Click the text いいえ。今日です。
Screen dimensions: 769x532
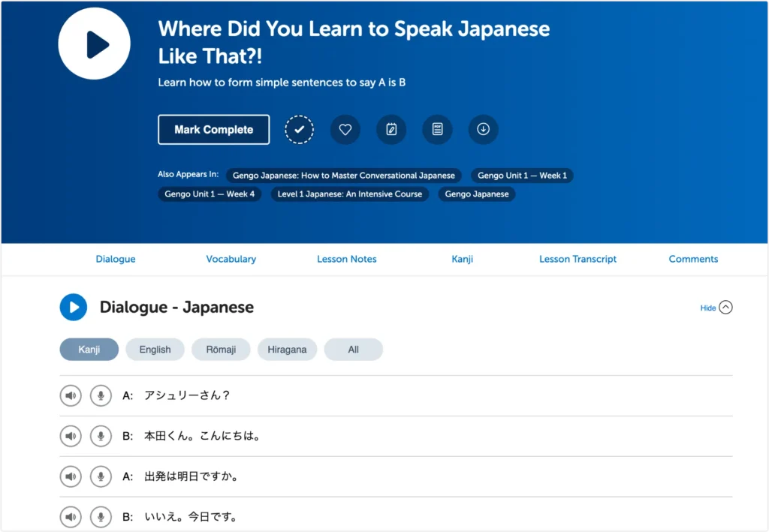pyautogui.click(x=191, y=517)
